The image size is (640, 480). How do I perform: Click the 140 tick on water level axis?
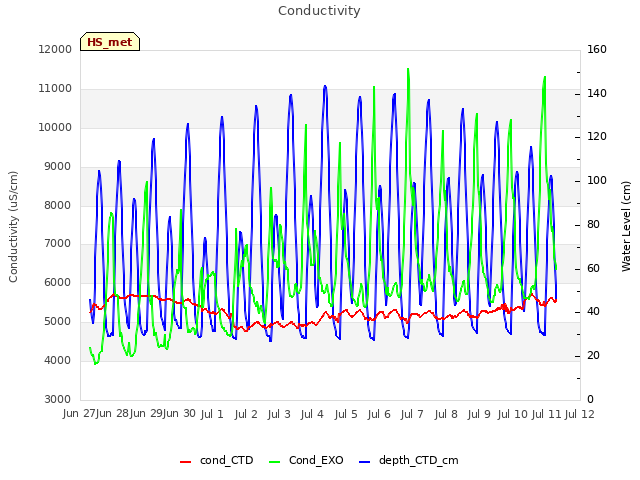(597, 93)
